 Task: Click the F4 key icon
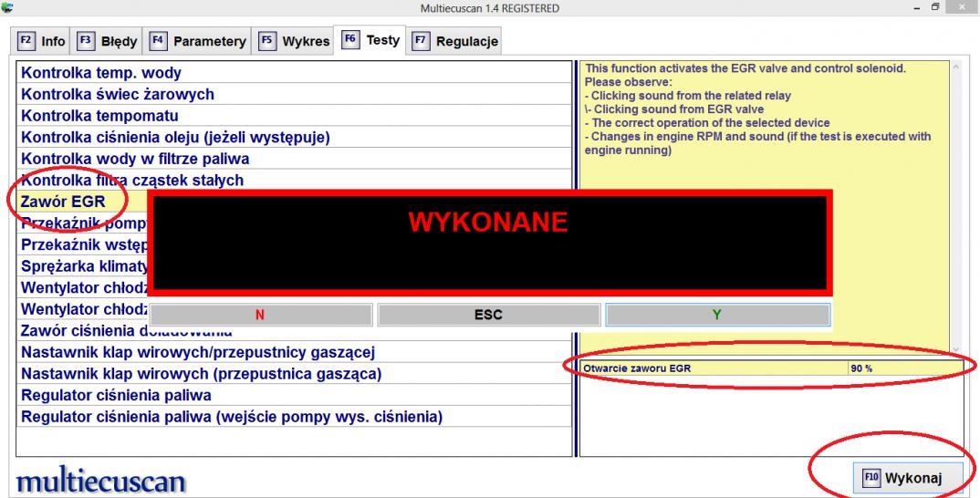coord(158,41)
